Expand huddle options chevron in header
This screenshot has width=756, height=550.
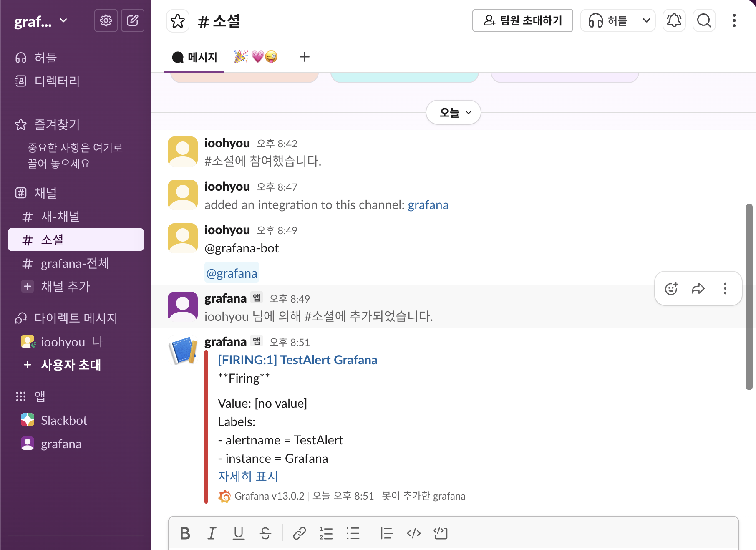pyautogui.click(x=646, y=20)
